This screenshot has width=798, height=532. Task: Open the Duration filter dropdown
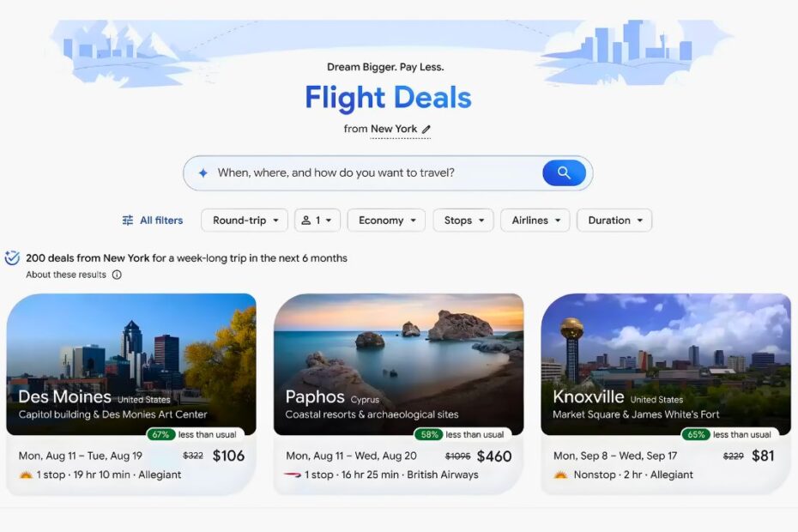click(x=614, y=221)
